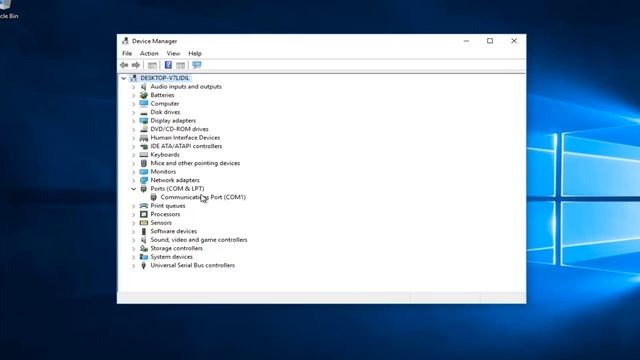Click the Disk drives icon
The height and width of the screenshot is (360, 640).
pos(144,112)
